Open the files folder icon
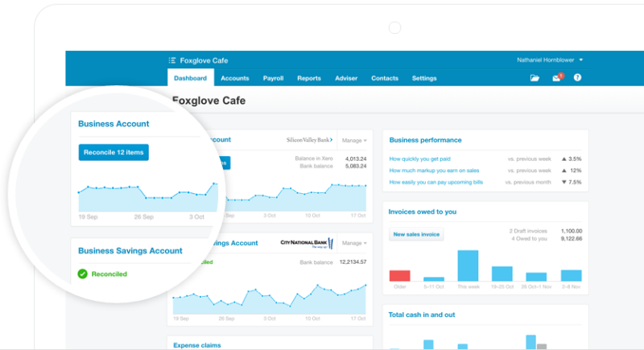644x350 pixels. click(x=535, y=77)
